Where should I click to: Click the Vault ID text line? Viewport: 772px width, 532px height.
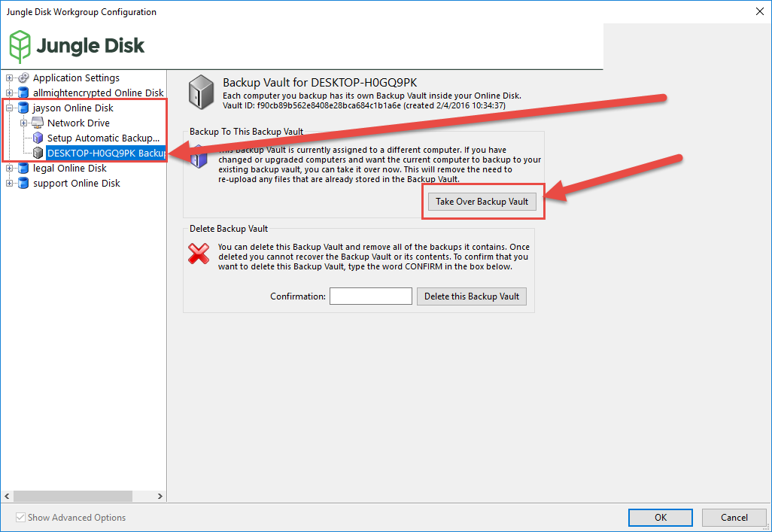[x=364, y=105]
